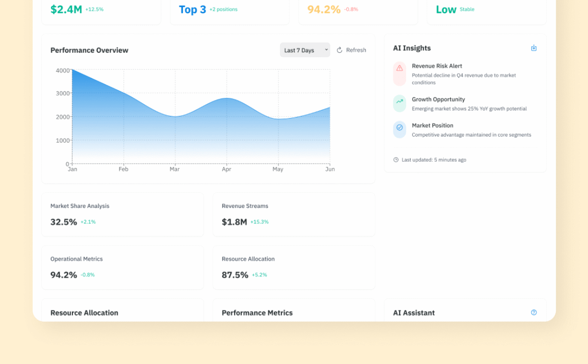Click the Top 3 positions stat card
The width and height of the screenshot is (588, 364).
point(229,10)
